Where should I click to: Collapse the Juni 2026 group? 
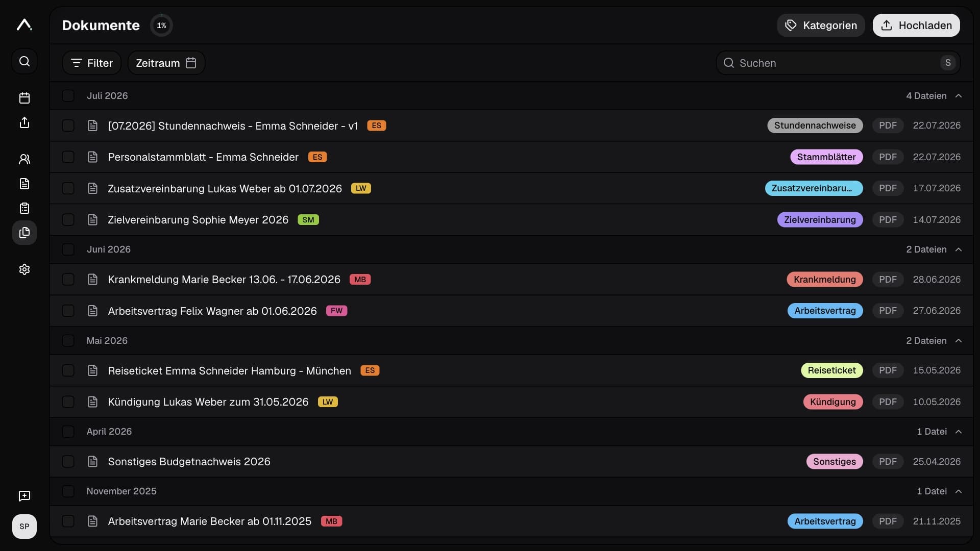tap(959, 249)
